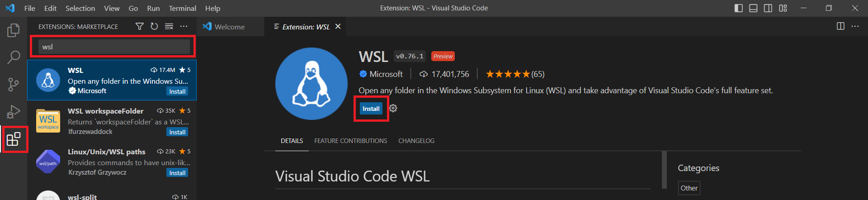The width and height of the screenshot is (868, 200).
Task: Open the File menu
Action: coord(30,8)
